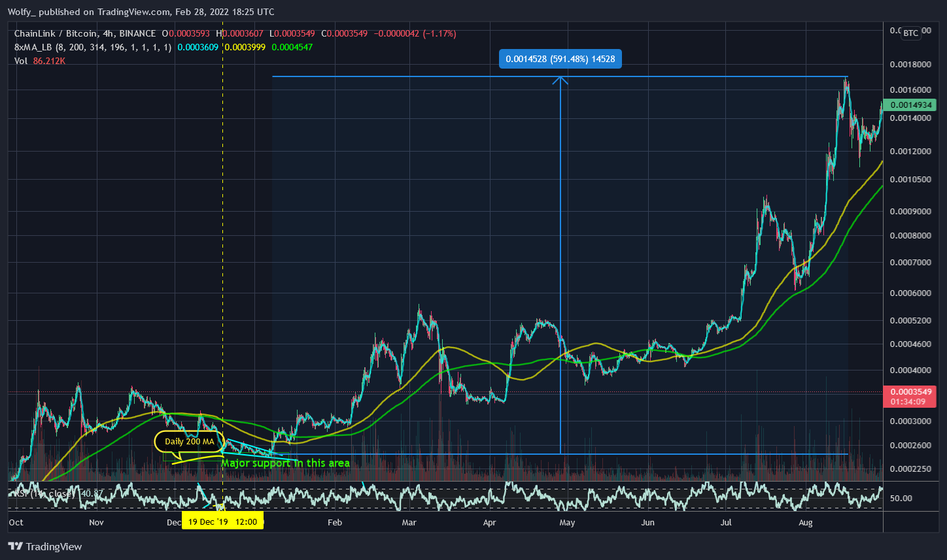
Task: Click the Open value 0.0003593
Action: pos(190,33)
